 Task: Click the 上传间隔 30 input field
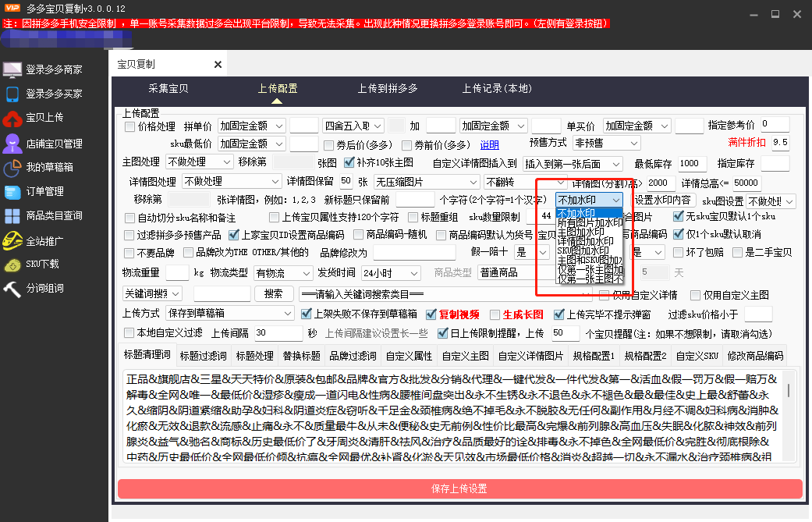tap(278, 333)
